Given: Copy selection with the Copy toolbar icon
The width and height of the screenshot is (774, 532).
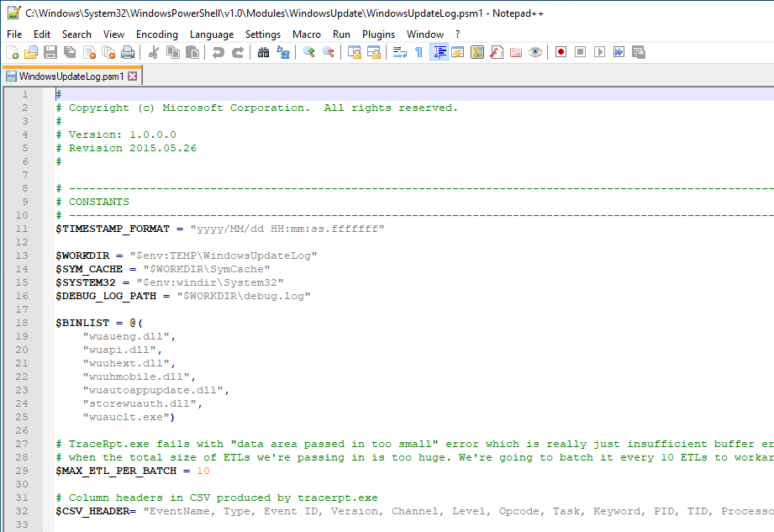Looking at the screenshot, I should pyautogui.click(x=173, y=52).
